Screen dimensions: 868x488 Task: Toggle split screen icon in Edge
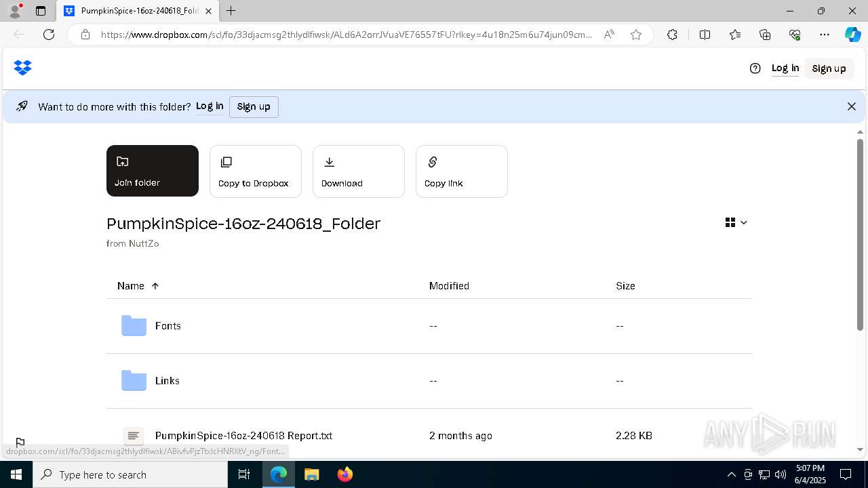point(705,35)
